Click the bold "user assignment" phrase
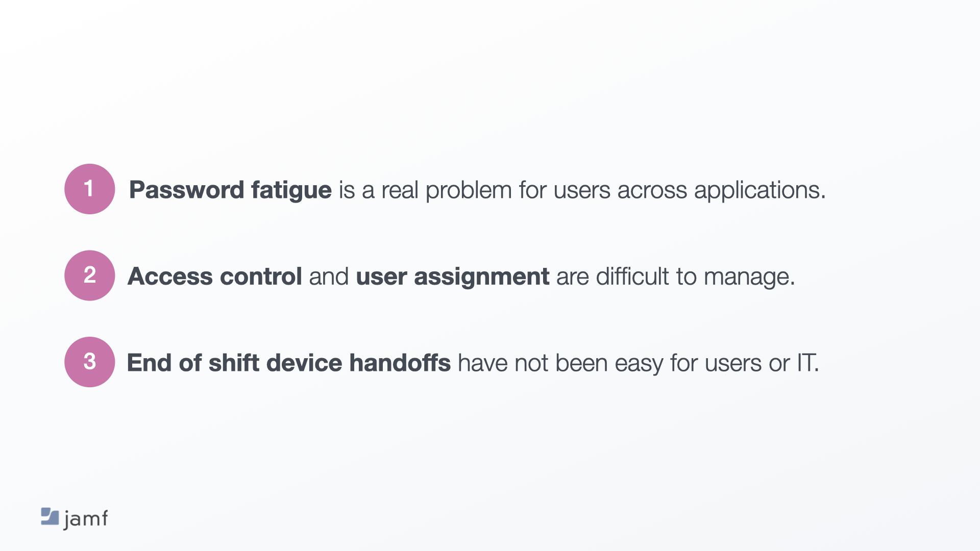This screenshot has width=980, height=551. (452, 277)
